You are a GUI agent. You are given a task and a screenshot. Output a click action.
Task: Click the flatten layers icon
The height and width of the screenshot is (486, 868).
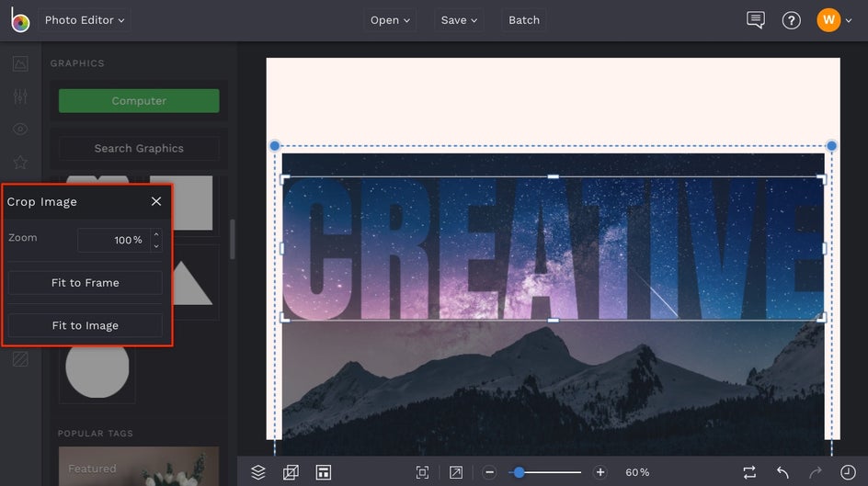pos(291,472)
